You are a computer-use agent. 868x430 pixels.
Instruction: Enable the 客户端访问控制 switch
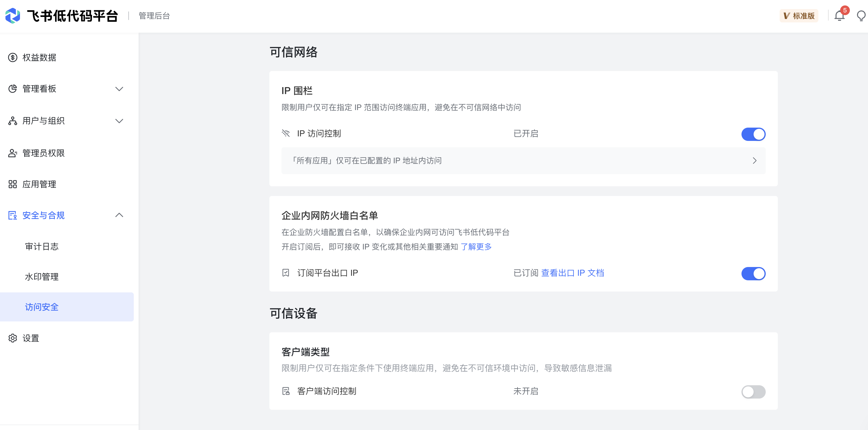[x=753, y=391]
